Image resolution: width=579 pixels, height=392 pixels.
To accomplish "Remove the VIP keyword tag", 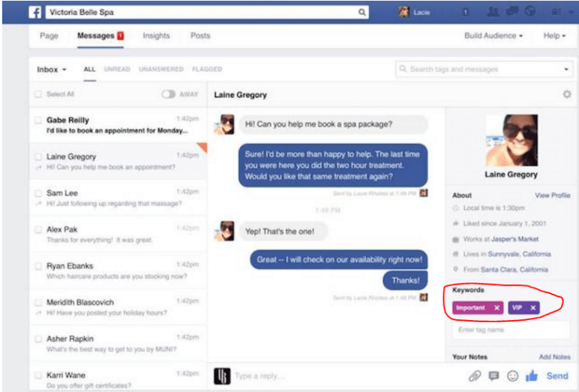I will [533, 308].
